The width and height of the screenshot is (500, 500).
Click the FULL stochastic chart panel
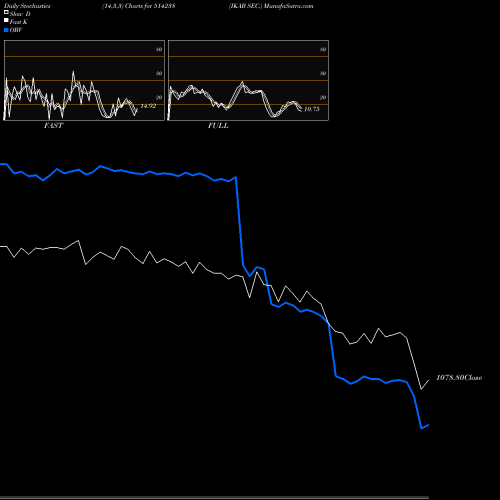(248, 80)
